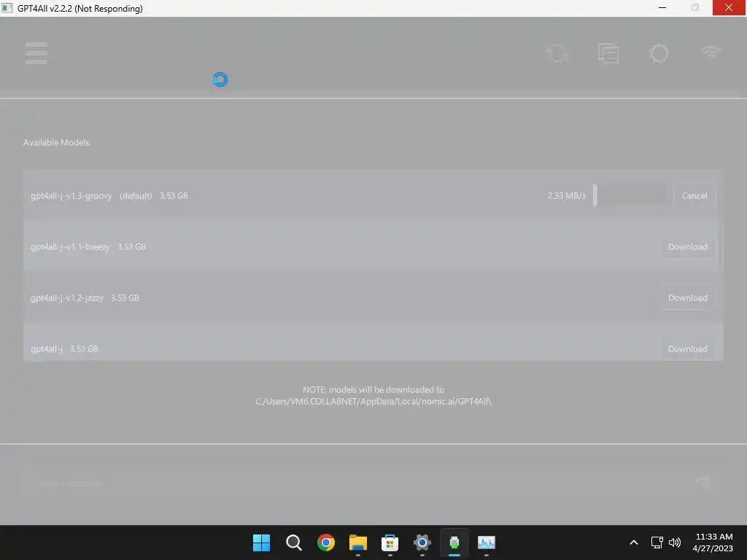Screen dimensions: 747x560
Task: Click the groovy model download progress bar
Action: pyautogui.click(x=630, y=195)
